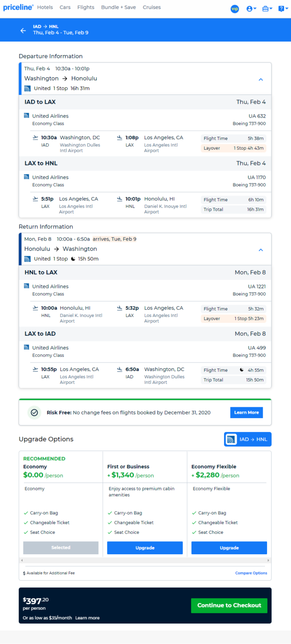This screenshot has width=291, height=644.
Task: Click the LAX to IAD segment heading
Action: click(40, 333)
